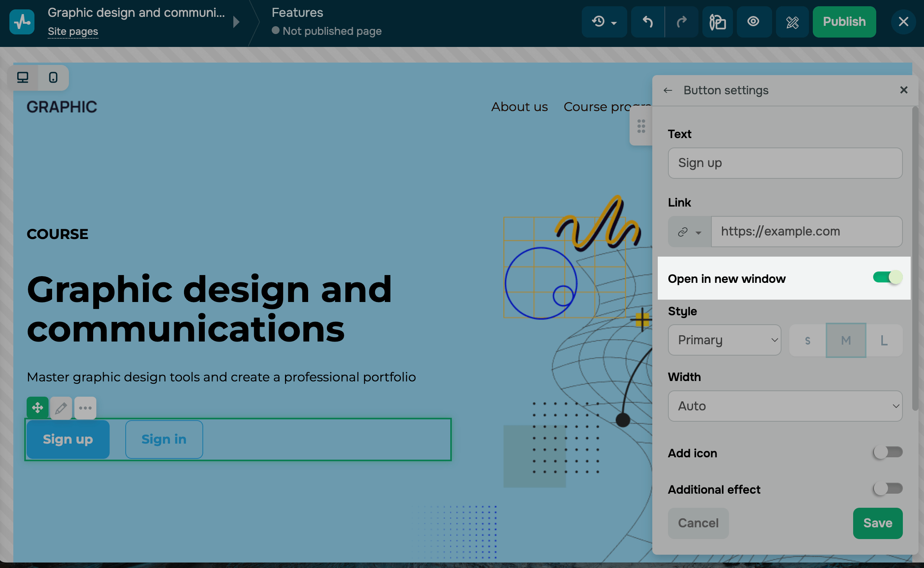Click the redo arrow icon
This screenshot has width=924, height=568.
click(682, 22)
